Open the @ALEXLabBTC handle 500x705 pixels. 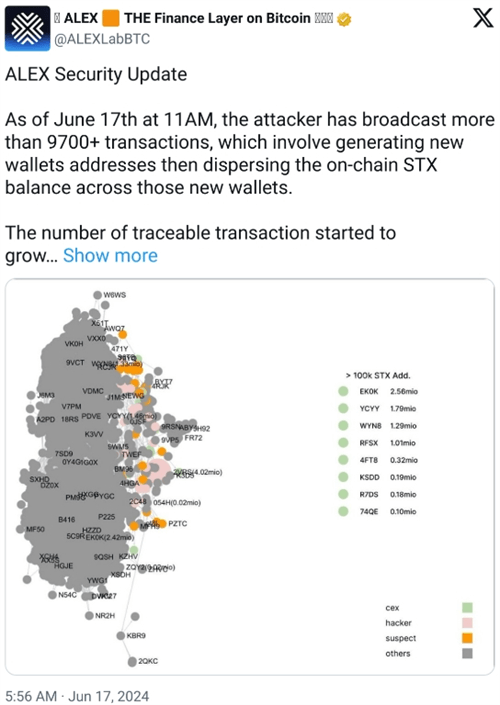coord(102,39)
